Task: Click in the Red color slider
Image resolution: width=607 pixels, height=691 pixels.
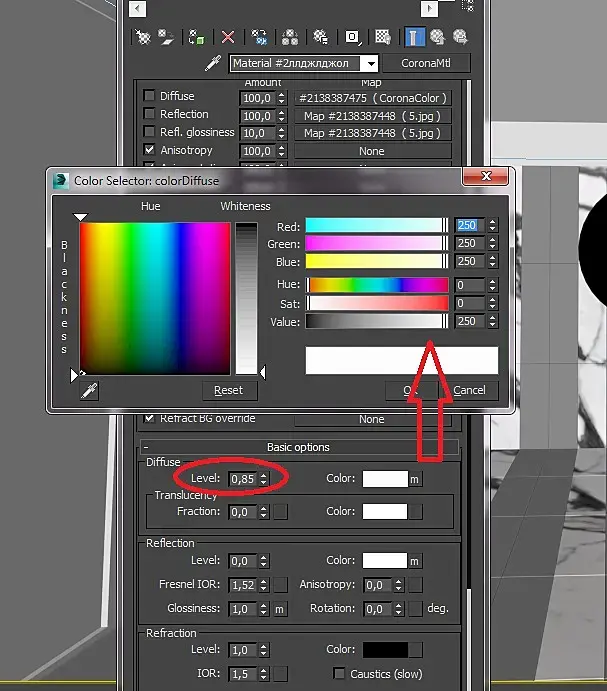Action: click(376, 225)
